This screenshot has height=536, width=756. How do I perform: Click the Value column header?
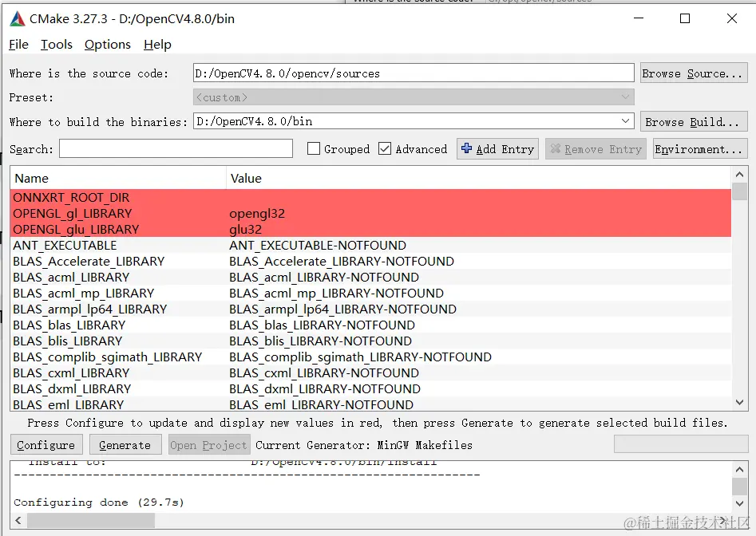pos(478,178)
